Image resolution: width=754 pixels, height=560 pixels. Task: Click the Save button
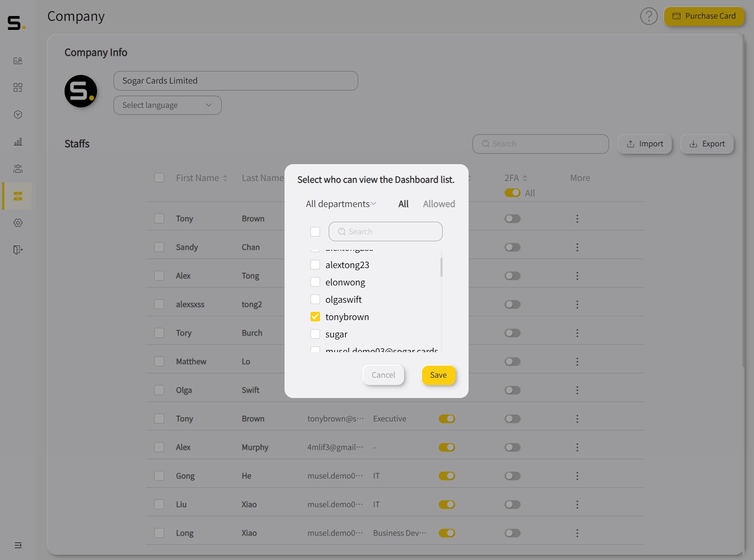(438, 375)
